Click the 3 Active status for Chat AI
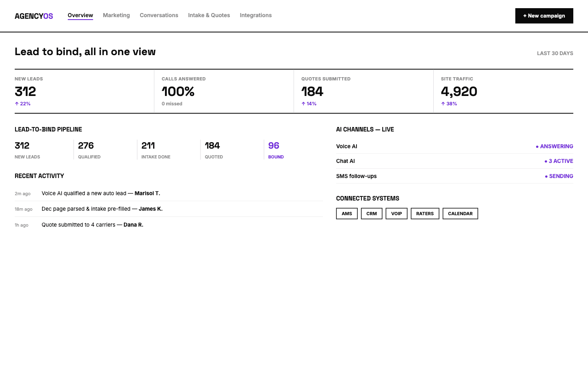588x392 pixels. coord(559,161)
